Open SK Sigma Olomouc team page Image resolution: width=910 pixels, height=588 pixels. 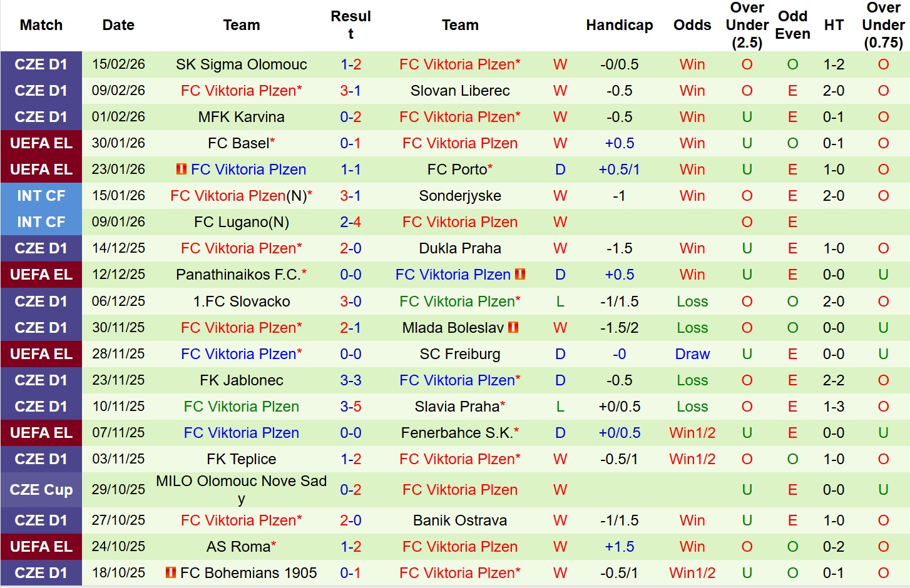241,64
